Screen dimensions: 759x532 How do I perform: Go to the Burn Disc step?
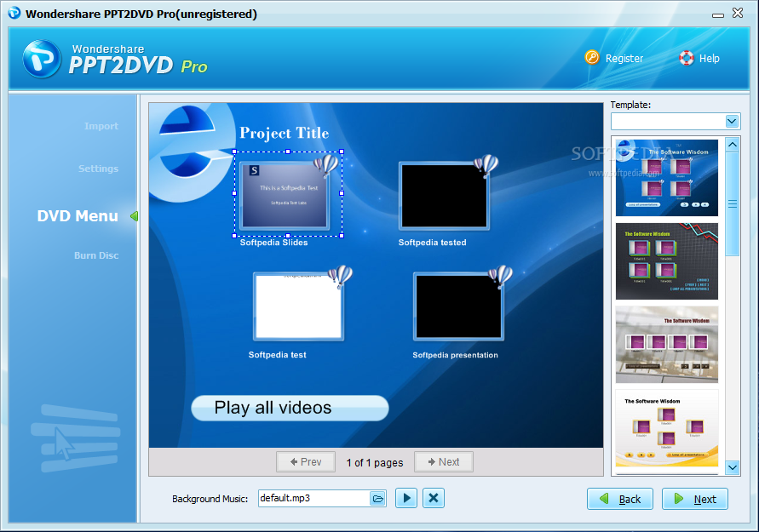pyautogui.click(x=96, y=255)
